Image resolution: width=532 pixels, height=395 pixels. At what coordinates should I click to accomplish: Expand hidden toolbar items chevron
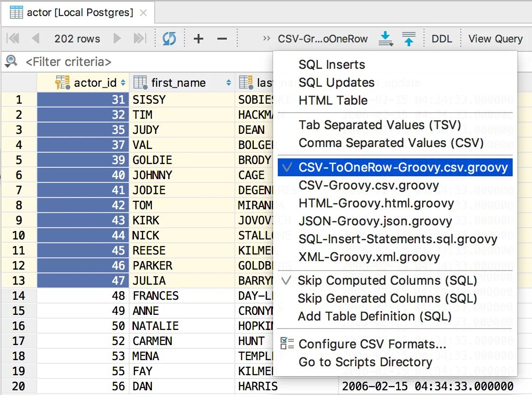coord(267,39)
